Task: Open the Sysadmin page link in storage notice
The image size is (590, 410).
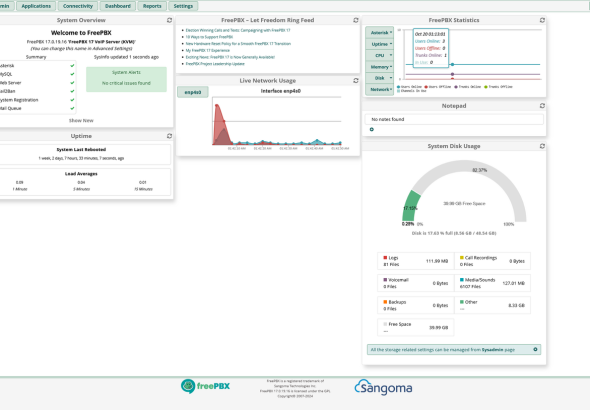Action: [492, 349]
